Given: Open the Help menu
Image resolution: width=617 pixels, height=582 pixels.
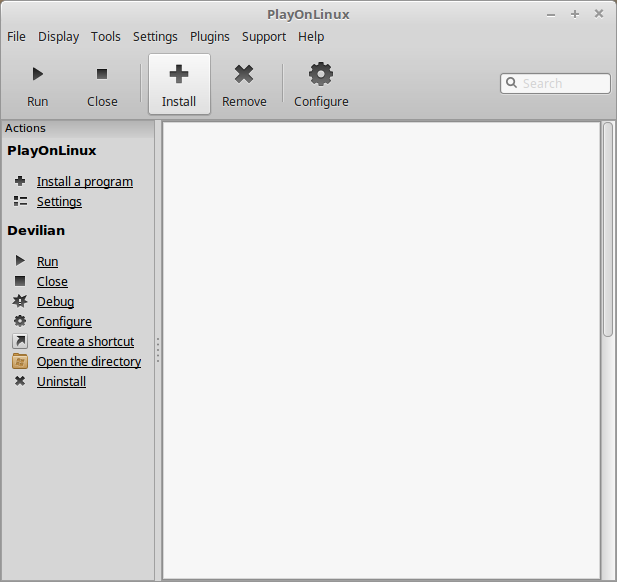Looking at the screenshot, I should coord(311,37).
